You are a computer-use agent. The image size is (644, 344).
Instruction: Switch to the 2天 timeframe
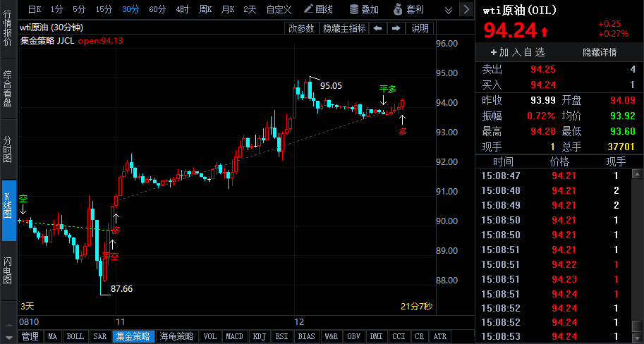pyautogui.click(x=250, y=9)
